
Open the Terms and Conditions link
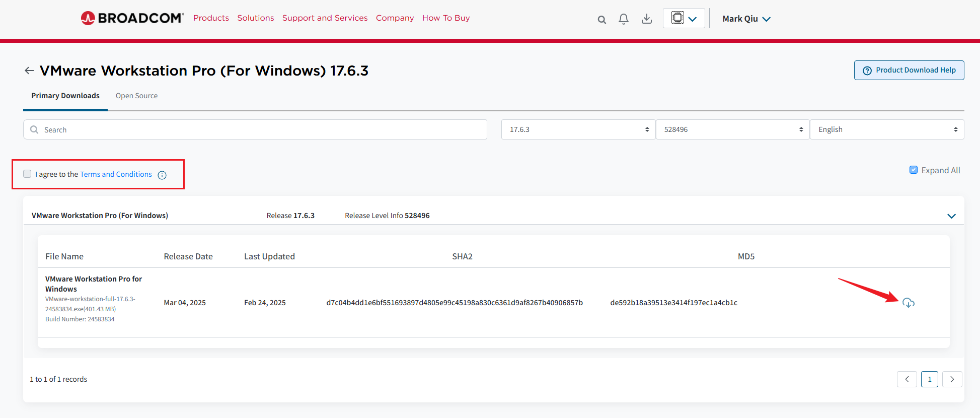click(116, 174)
